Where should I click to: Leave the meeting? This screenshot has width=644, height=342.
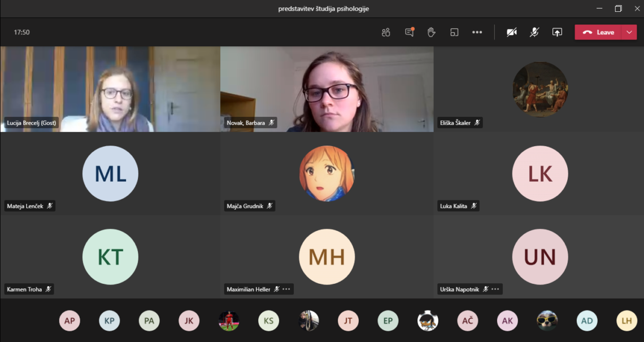click(598, 32)
